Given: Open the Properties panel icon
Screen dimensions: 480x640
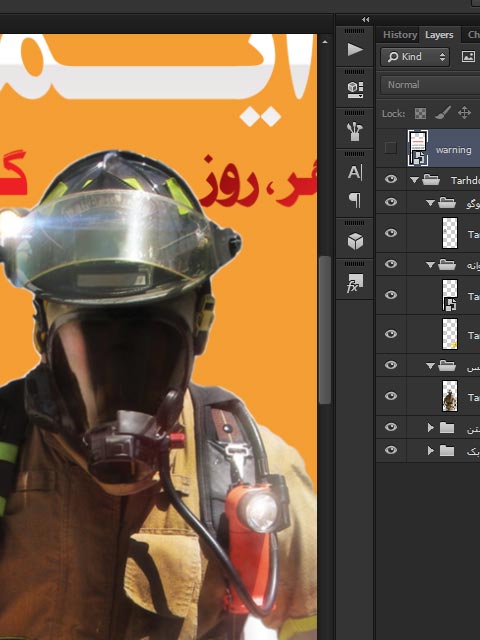Looking at the screenshot, I should coord(355,90).
